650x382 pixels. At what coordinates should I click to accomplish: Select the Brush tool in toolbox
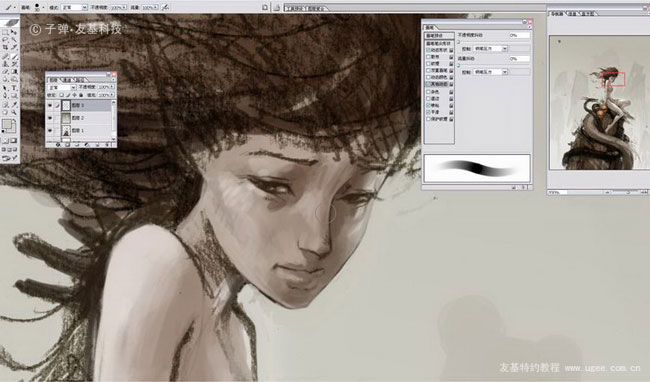pos(14,56)
